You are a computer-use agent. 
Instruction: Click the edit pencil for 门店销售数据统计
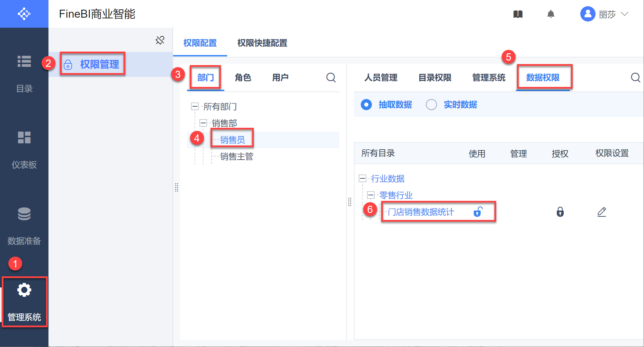tap(602, 212)
